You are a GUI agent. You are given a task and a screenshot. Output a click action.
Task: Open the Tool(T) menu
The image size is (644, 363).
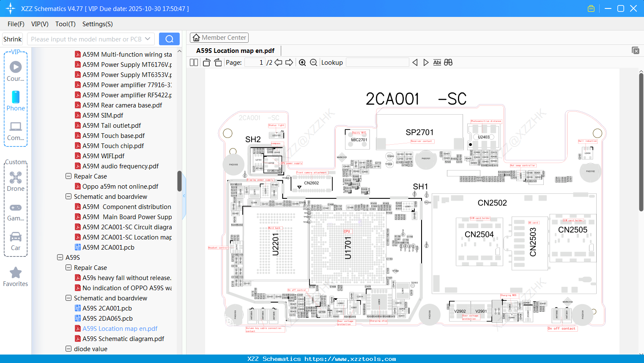[66, 24]
